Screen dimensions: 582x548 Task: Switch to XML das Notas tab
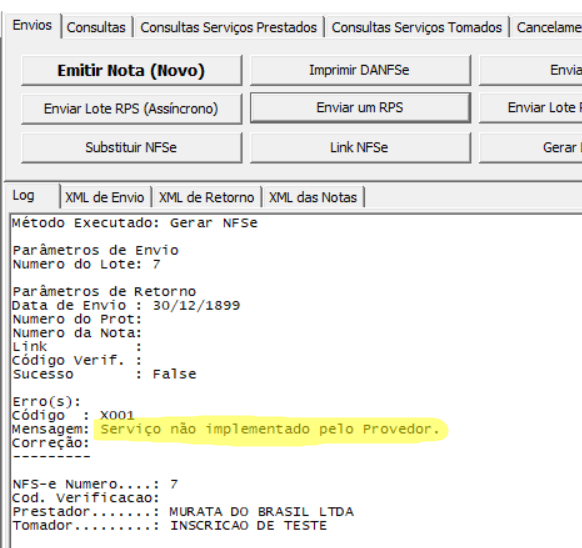pyautogui.click(x=313, y=198)
